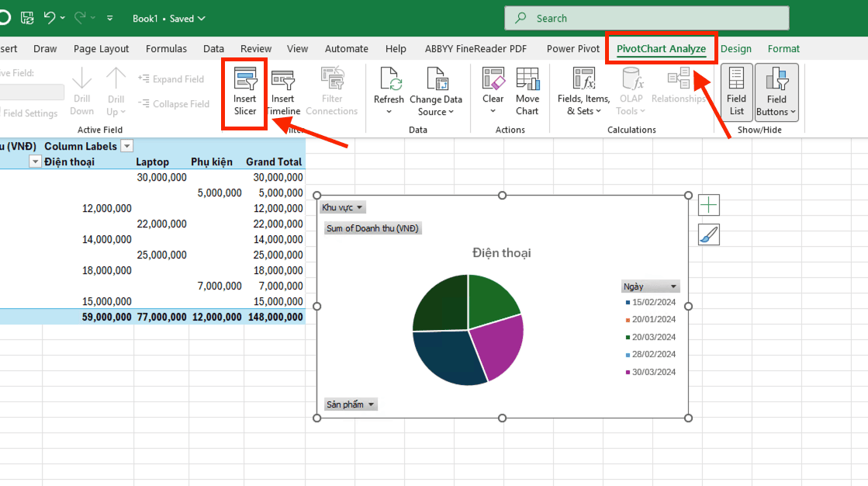The width and height of the screenshot is (868, 486).
Task: Open the Ngày legend field dropdown
Action: click(x=672, y=286)
